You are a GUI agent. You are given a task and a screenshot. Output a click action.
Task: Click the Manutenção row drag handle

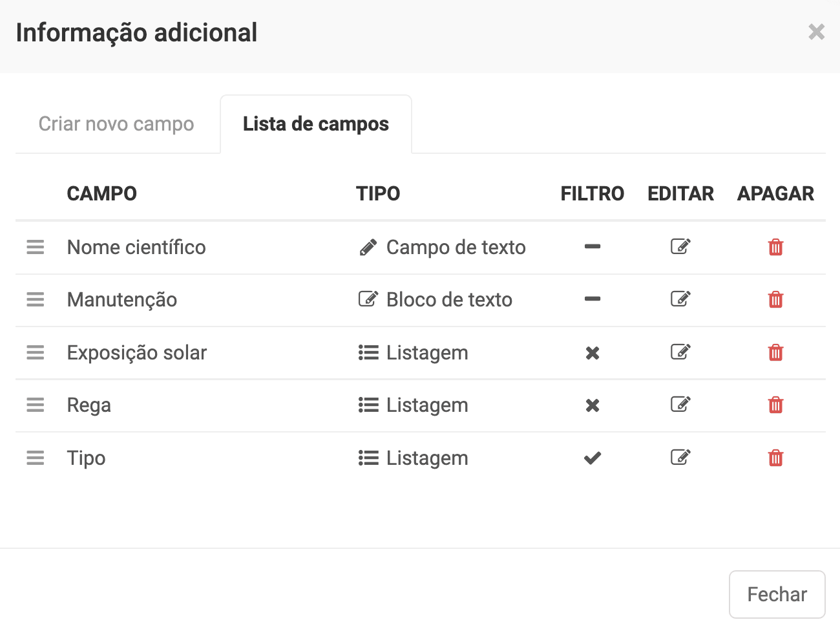pyautogui.click(x=36, y=299)
